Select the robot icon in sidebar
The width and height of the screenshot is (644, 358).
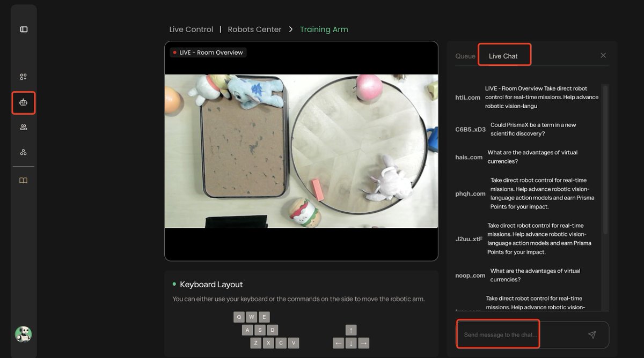pos(24,102)
